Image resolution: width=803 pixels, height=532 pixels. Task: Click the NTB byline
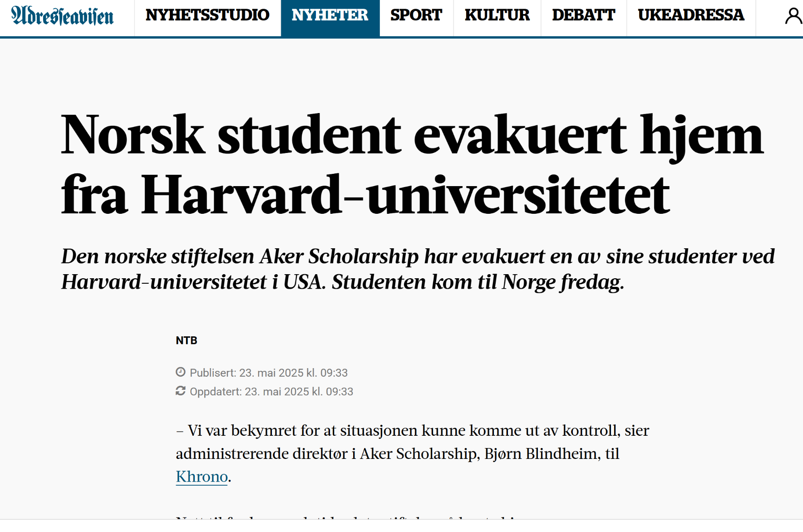(x=187, y=340)
